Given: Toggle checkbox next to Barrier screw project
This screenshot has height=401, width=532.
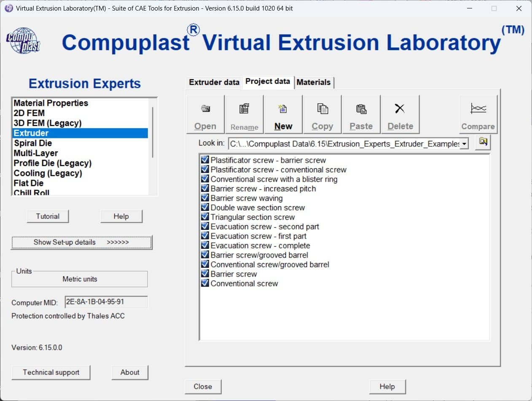Looking at the screenshot, I should pos(205,274).
